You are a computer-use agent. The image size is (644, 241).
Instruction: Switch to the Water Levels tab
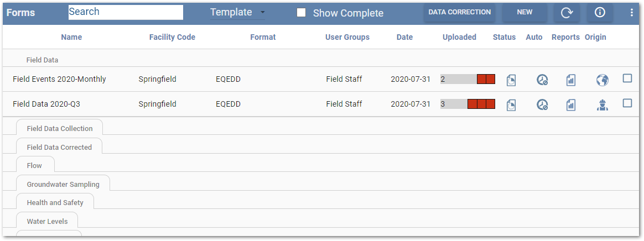tap(47, 222)
